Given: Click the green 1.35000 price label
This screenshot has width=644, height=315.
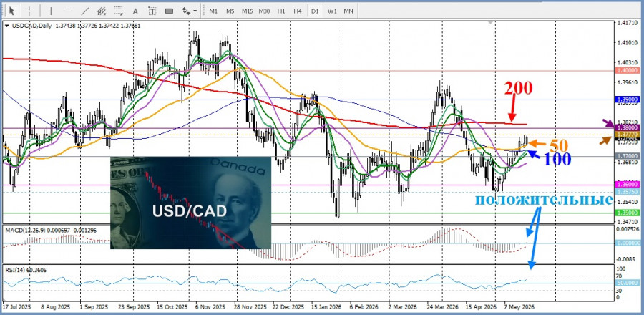Looking at the screenshot, I should point(628,213).
